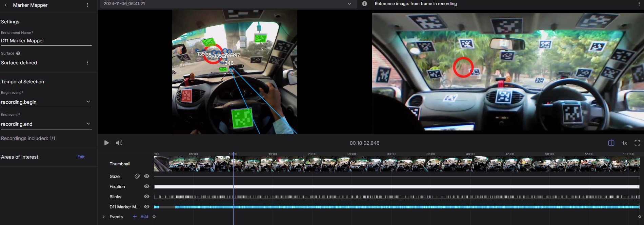Expand the Events row

(104, 217)
